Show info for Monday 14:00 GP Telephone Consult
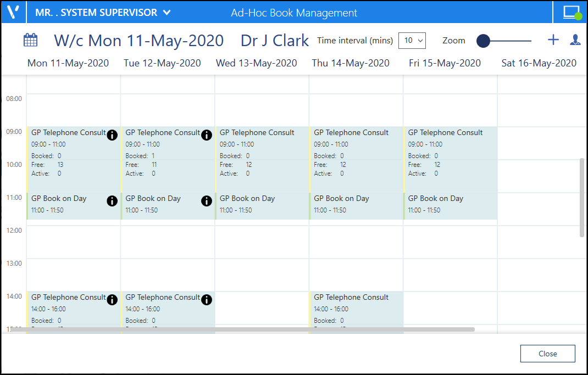Image resolution: width=588 pixels, height=375 pixels. click(x=112, y=300)
